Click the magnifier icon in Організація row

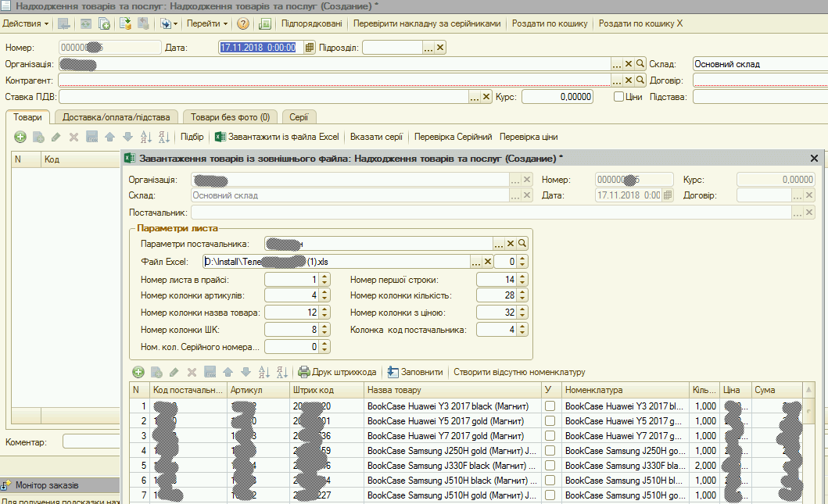point(640,64)
